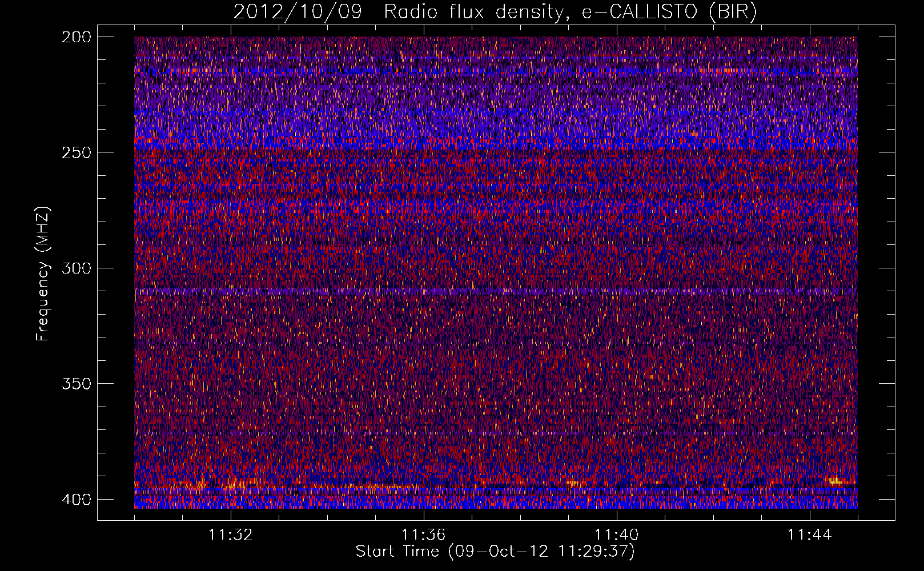Click the 250 frequency tick label
Viewport: 924px width, 571px height.
click(x=76, y=152)
